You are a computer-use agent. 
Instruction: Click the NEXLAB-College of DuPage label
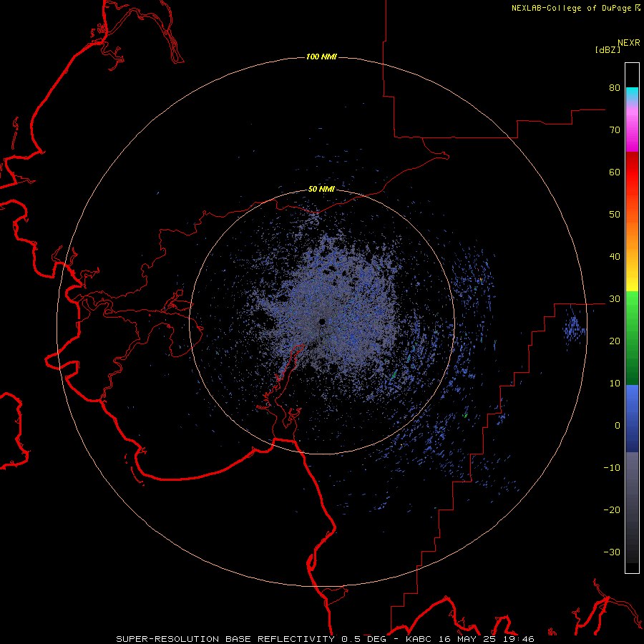pyautogui.click(x=576, y=8)
